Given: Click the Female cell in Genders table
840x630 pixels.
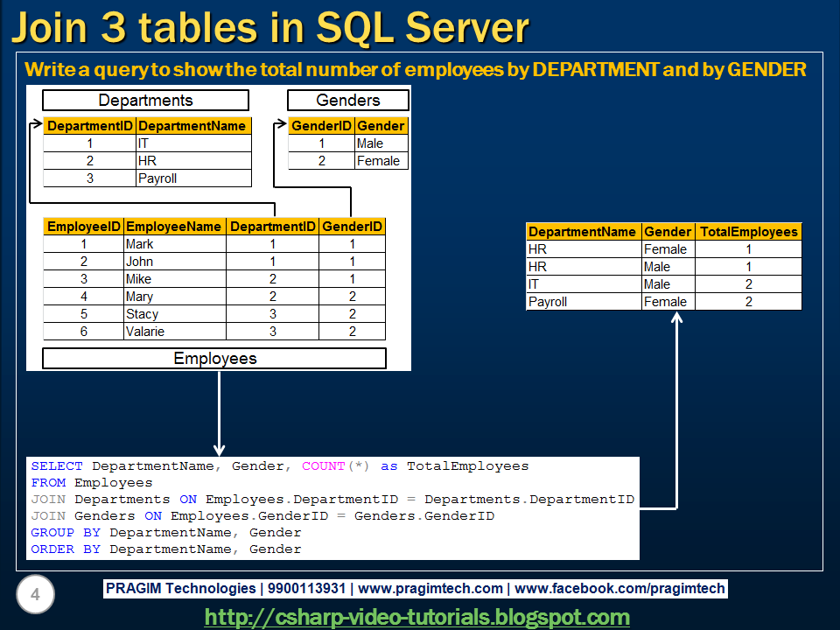Looking at the screenshot, I should (381, 161).
